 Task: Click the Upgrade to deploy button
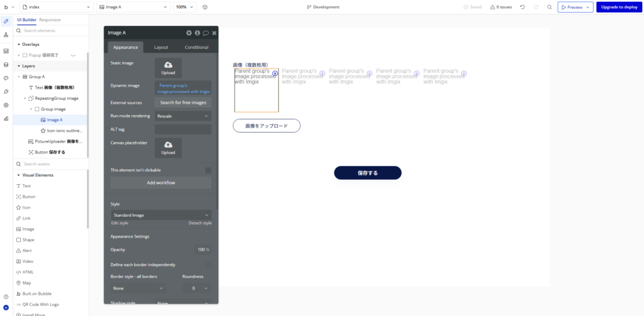pyautogui.click(x=619, y=7)
